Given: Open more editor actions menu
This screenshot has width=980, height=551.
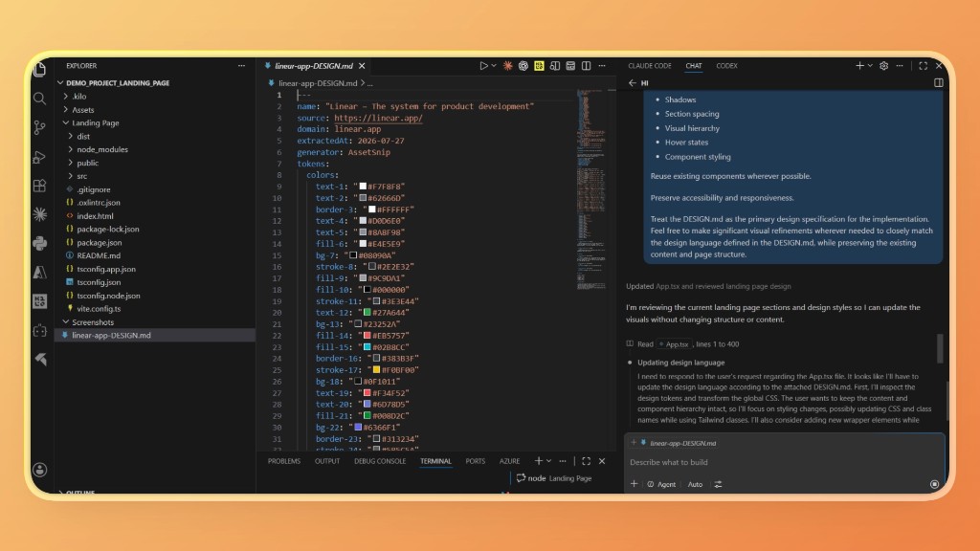Looking at the screenshot, I should pyautogui.click(x=601, y=66).
